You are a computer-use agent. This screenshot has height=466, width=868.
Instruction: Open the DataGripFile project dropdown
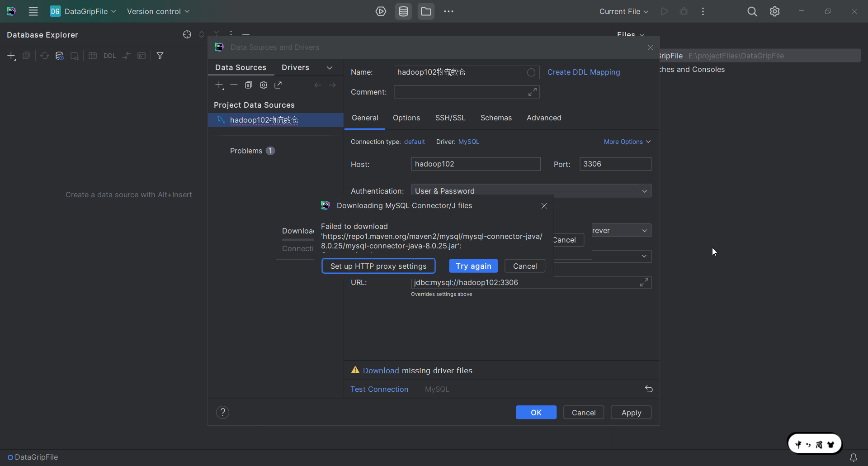pos(83,11)
